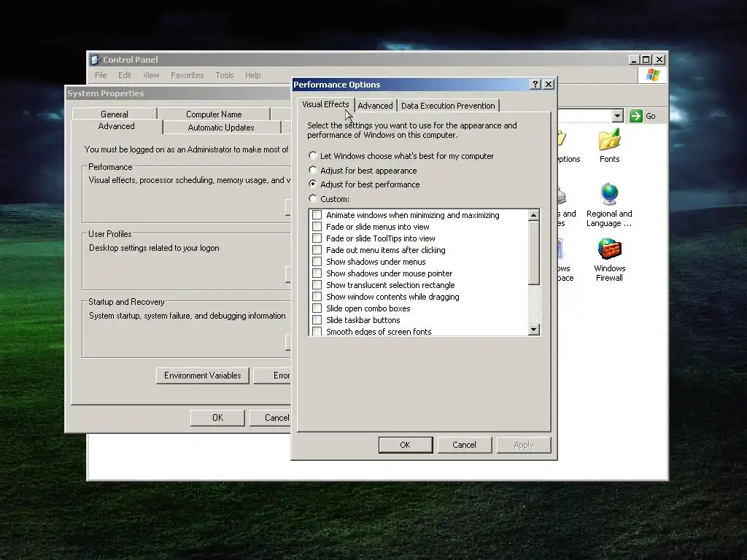The image size is (747, 560).
Task: Check Smooth edges of screen fonts
Action: point(317,332)
